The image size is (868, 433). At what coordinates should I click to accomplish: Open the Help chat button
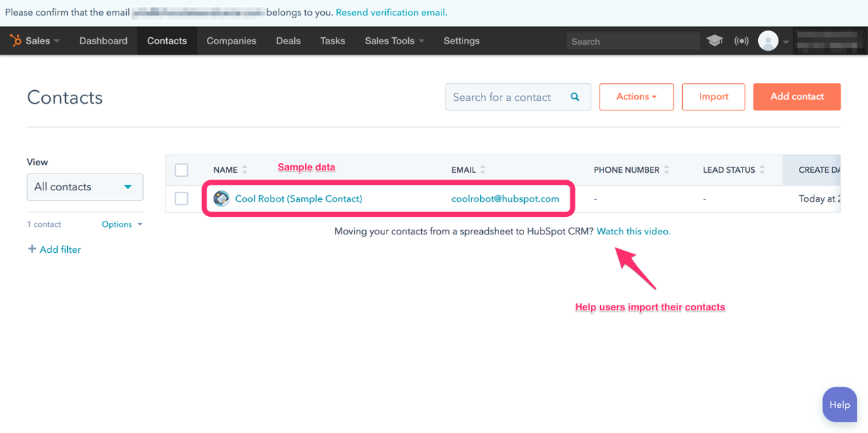[840, 405]
